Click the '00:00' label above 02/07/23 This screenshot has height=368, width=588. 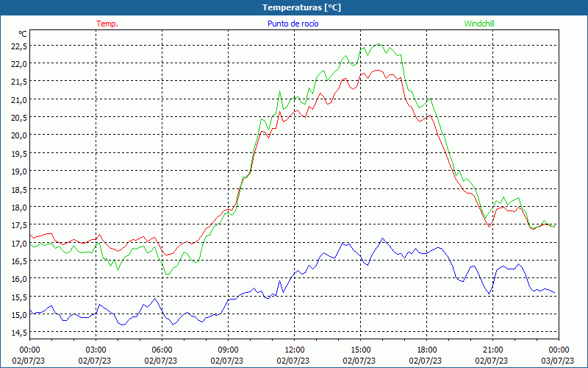click(x=29, y=350)
